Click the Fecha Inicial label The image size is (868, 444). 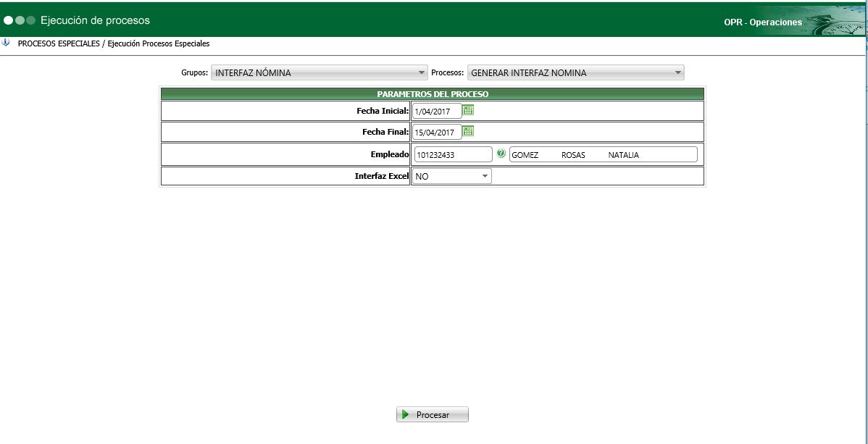383,111
